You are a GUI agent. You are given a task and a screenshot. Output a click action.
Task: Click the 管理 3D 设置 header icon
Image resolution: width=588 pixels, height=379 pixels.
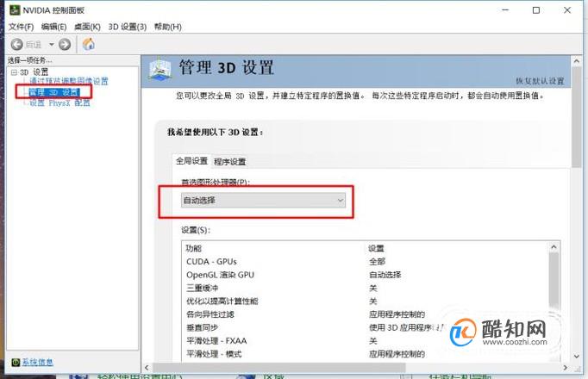[160, 69]
